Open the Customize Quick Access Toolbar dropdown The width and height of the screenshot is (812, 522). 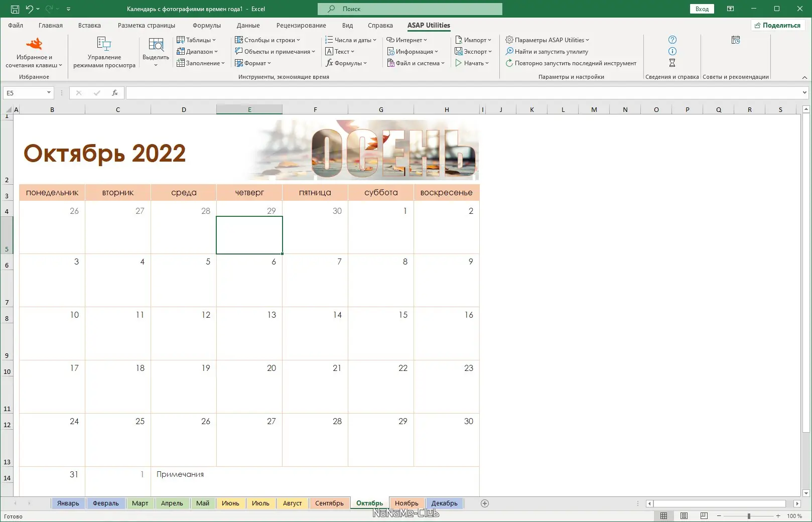[x=68, y=9]
